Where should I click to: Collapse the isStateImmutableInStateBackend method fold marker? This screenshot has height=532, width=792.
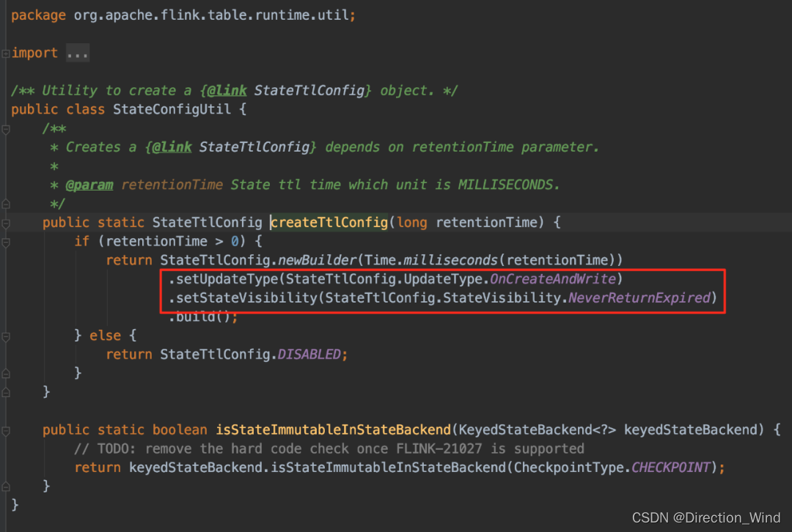pyautogui.click(x=6, y=431)
